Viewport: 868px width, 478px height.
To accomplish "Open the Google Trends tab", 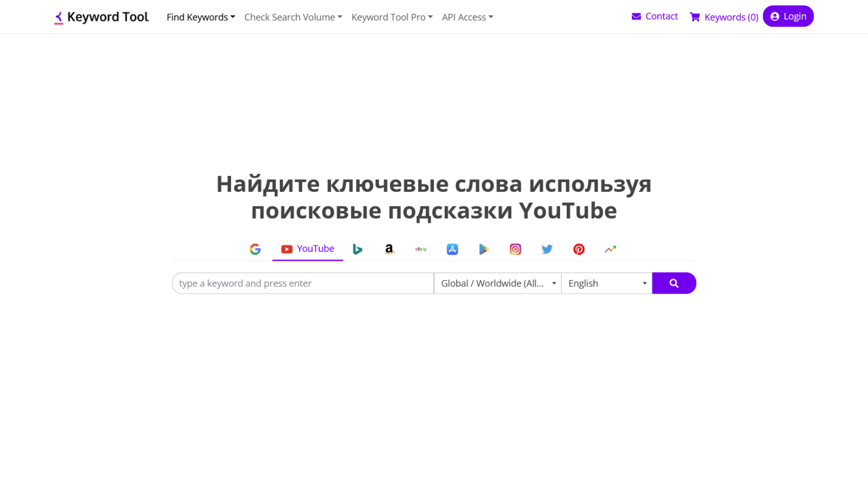I will pyautogui.click(x=610, y=249).
